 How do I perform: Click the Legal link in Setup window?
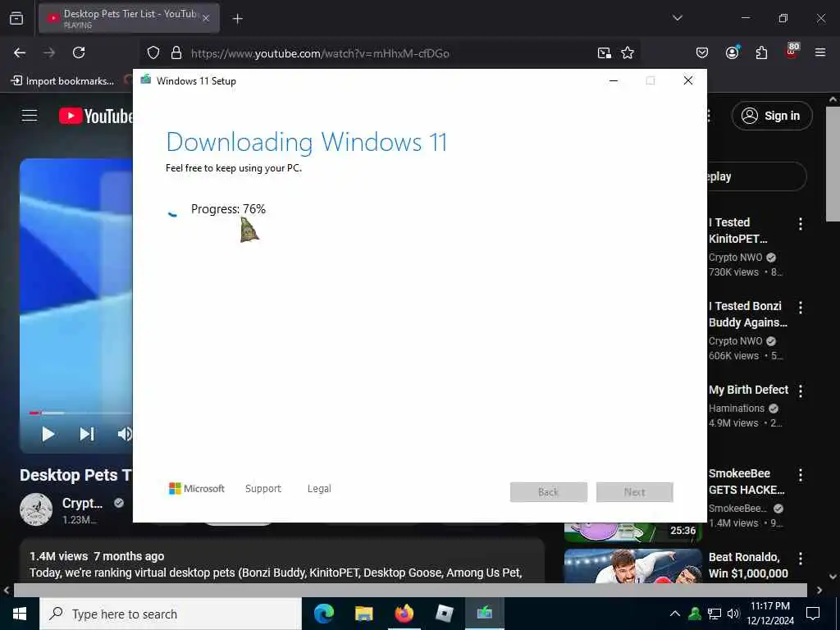tap(319, 489)
